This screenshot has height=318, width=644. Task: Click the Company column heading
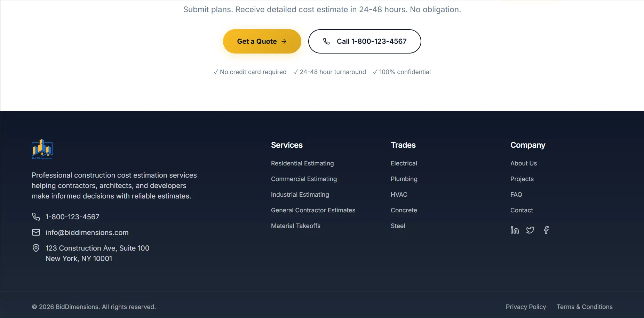click(528, 145)
